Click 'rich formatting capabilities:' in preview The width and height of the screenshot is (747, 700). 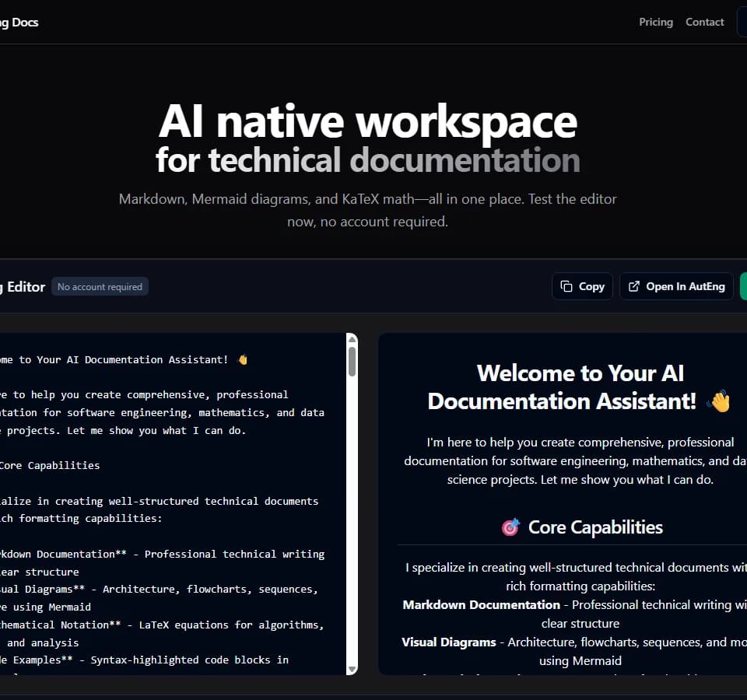click(x=580, y=586)
